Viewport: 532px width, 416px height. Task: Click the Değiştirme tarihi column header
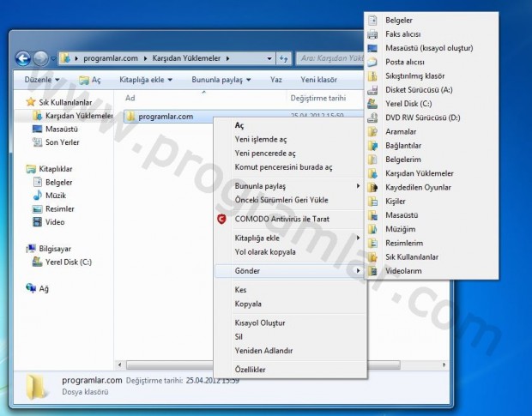tap(317, 98)
